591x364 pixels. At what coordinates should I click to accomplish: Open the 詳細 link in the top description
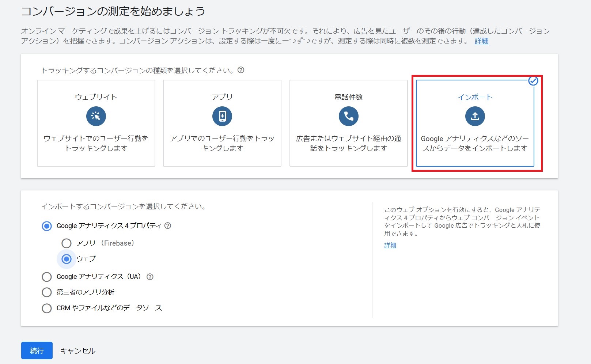click(x=482, y=41)
